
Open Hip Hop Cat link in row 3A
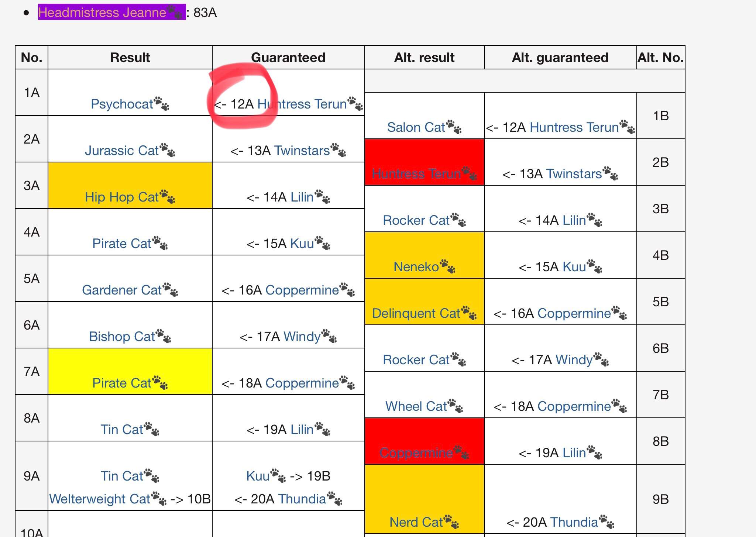pyautogui.click(x=122, y=197)
